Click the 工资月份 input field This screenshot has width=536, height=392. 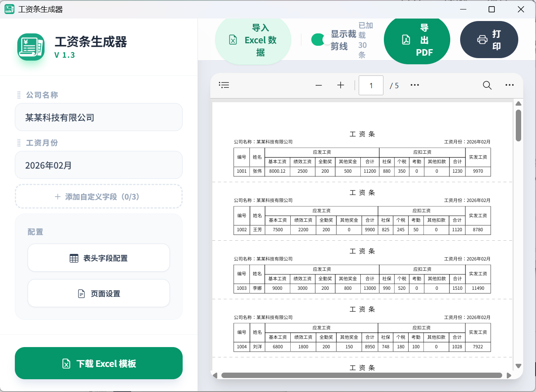(99, 165)
